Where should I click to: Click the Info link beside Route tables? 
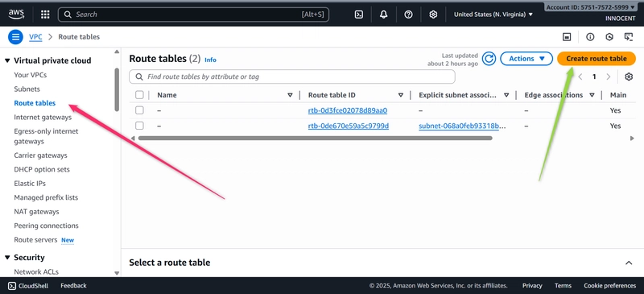[x=210, y=60]
